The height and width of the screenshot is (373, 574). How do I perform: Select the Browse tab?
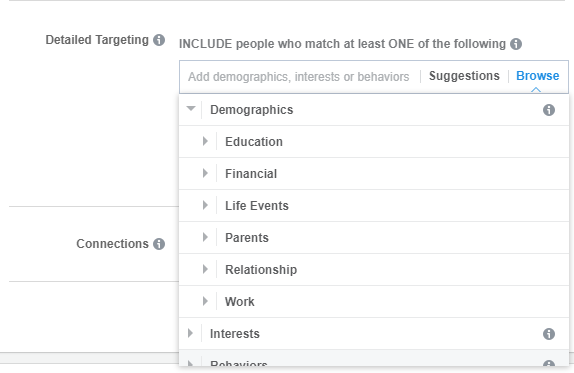click(537, 76)
